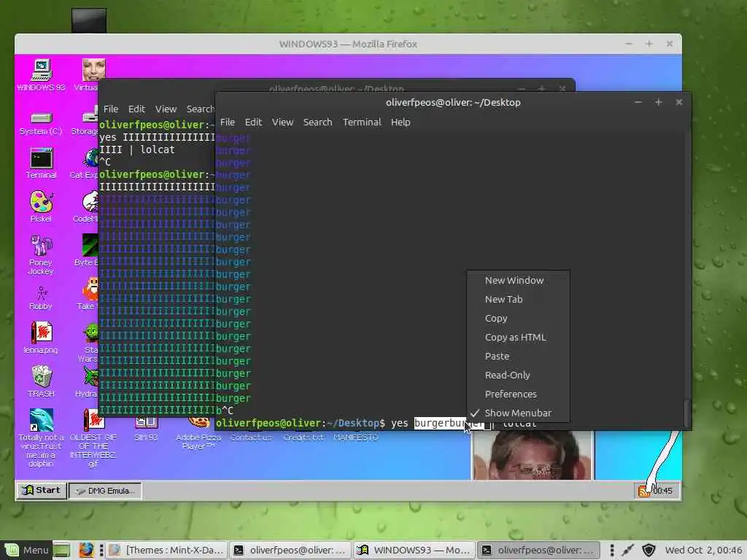Open Edit menu in back terminal
Image resolution: width=747 pixels, height=560 pixels.
pyautogui.click(x=136, y=109)
